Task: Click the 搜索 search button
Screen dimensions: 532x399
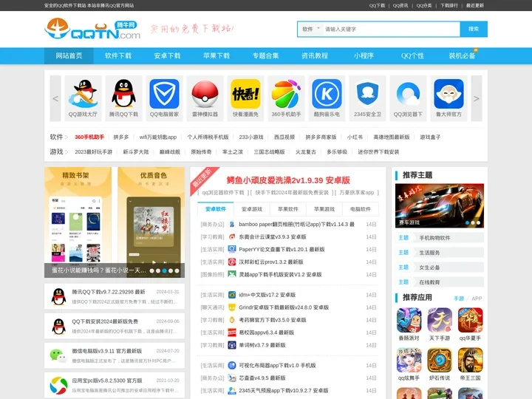Action: click(474, 29)
